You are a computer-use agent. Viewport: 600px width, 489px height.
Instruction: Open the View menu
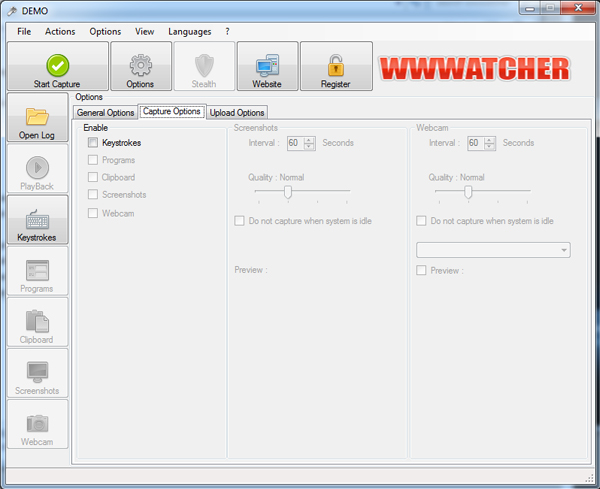pyautogui.click(x=145, y=32)
